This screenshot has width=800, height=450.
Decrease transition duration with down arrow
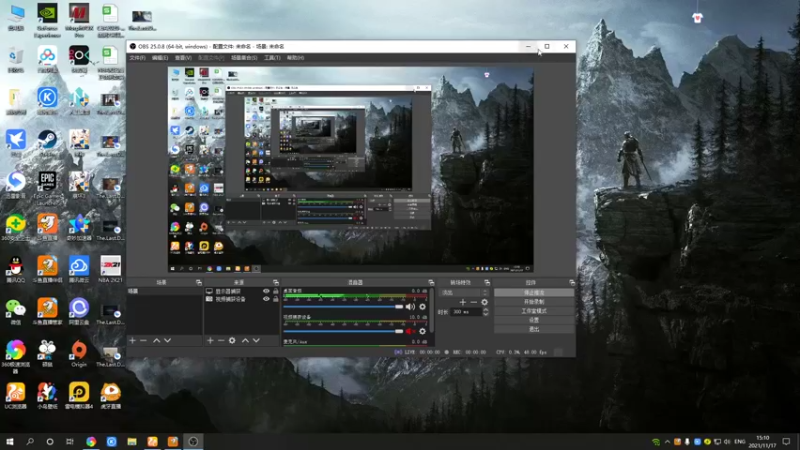point(486,314)
